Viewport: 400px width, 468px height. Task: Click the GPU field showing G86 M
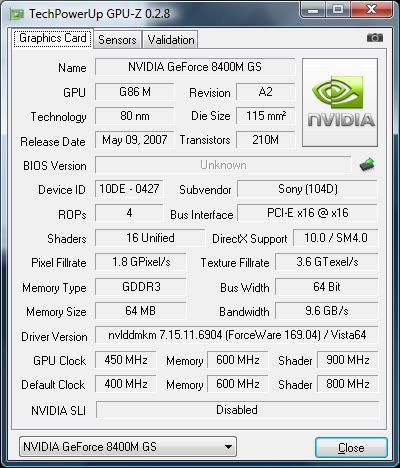pyautogui.click(x=135, y=91)
